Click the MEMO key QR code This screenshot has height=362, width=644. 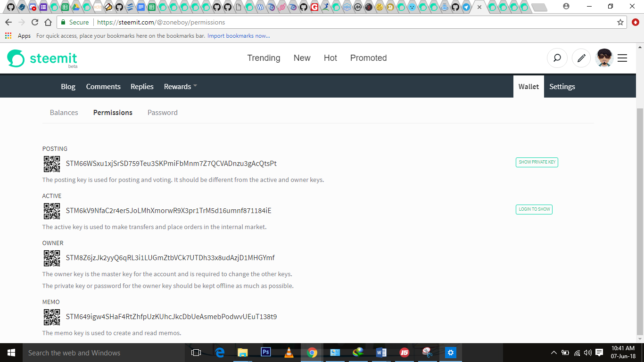click(52, 317)
